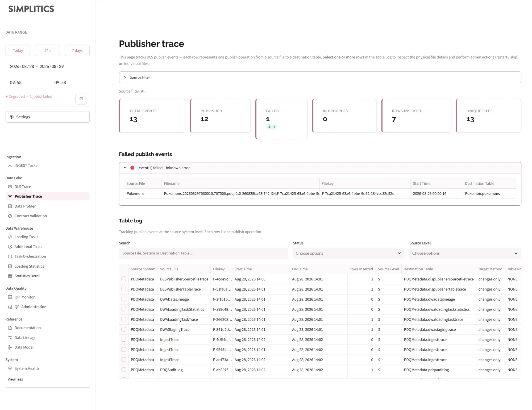Check the DLSPublisherSourcefileTrace row checkbox
This screenshot has width=532, height=410.
(x=124, y=279)
